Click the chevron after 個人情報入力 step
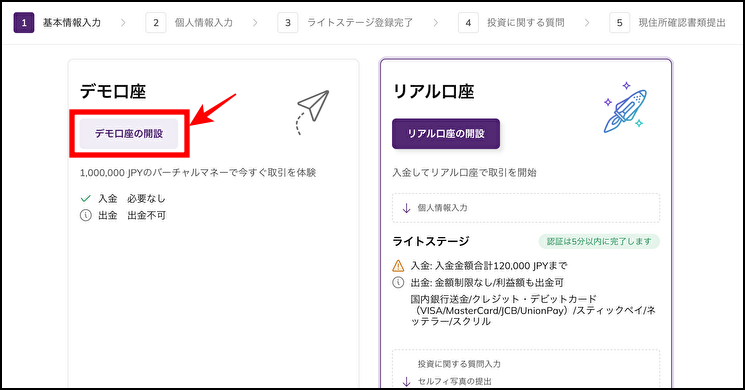Screen dimensions: 745x390 pos(255,22)
